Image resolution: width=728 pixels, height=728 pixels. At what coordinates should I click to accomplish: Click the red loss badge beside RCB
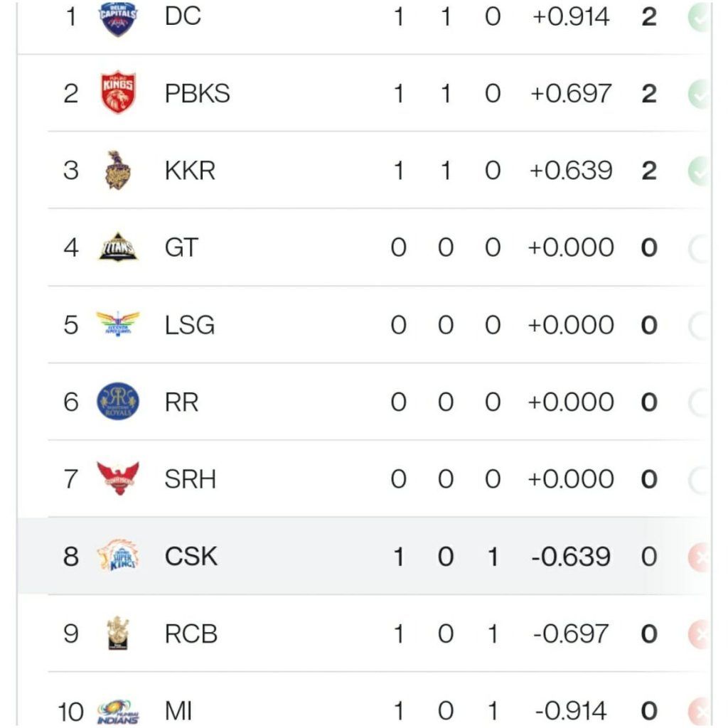[x=701, y=633]
